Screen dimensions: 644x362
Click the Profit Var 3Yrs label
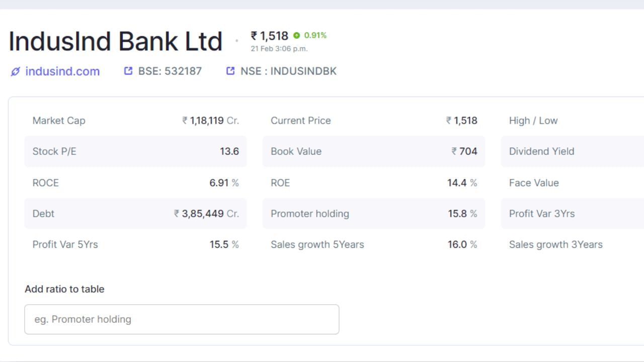(x=542, y=214)
